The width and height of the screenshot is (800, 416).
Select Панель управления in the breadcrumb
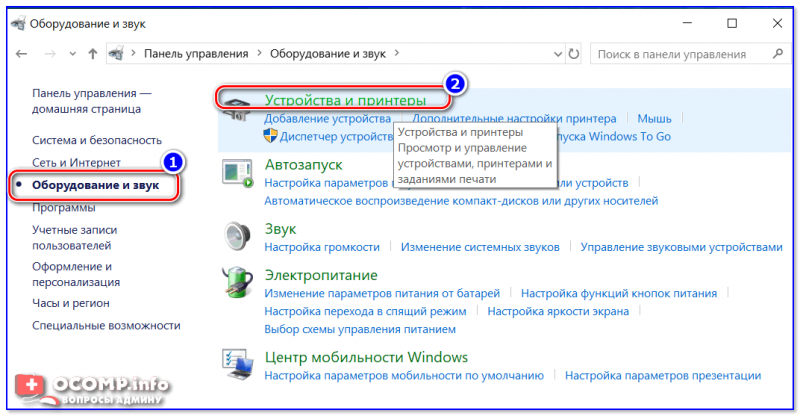(x=196, y=54)
